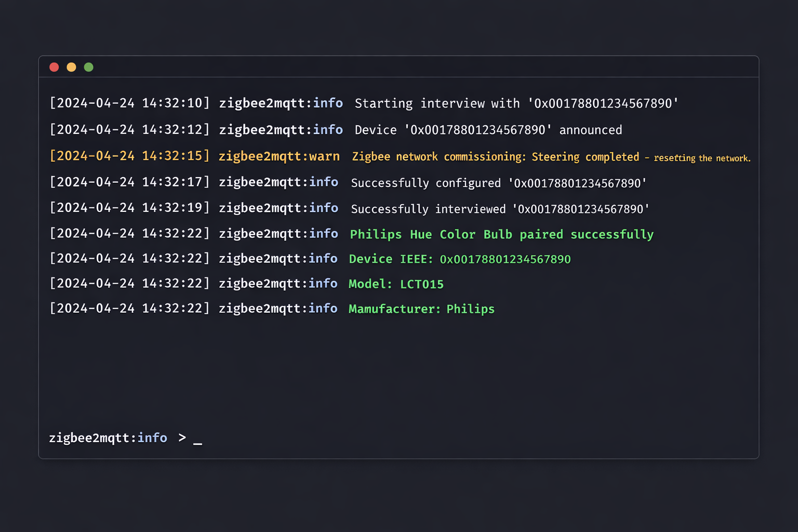This screenshot has width=798, height=532.
Task: Click the info tag beside Model: LCT015
Action: 323,284
